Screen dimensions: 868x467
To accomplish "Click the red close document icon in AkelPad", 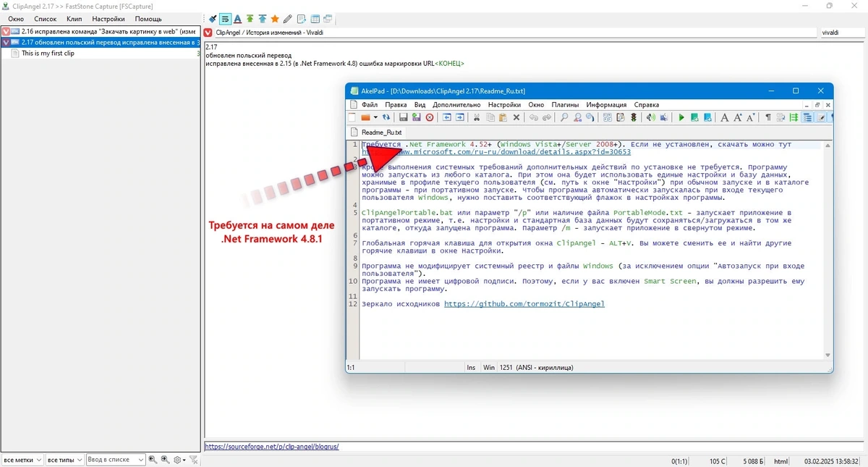I will [x=430, y=117].
